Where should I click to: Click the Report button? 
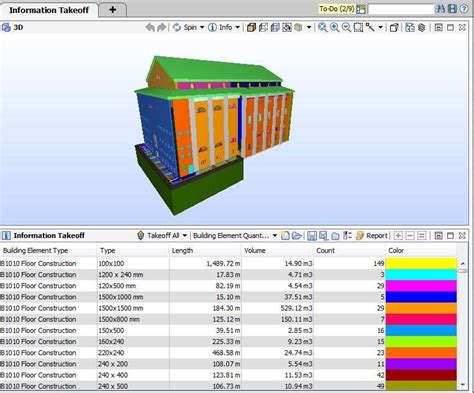pyautogui.click(x=372, y=236)
